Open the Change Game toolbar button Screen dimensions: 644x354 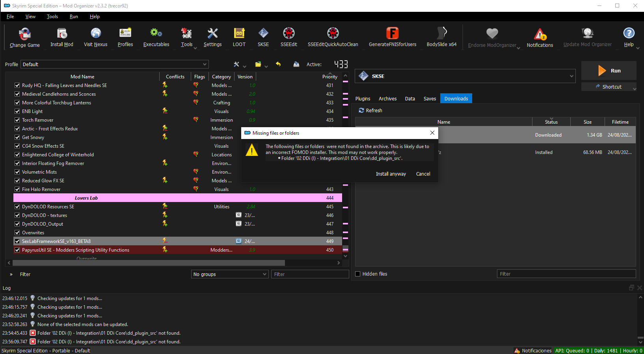24,37
